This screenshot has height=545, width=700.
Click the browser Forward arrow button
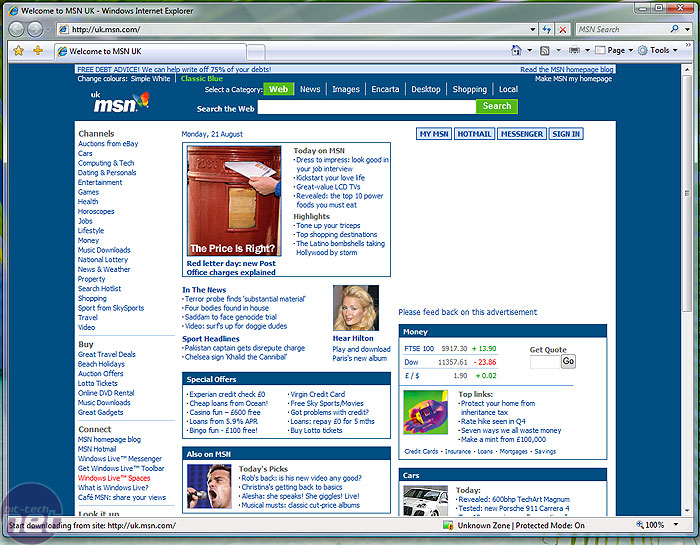[35, 29]
